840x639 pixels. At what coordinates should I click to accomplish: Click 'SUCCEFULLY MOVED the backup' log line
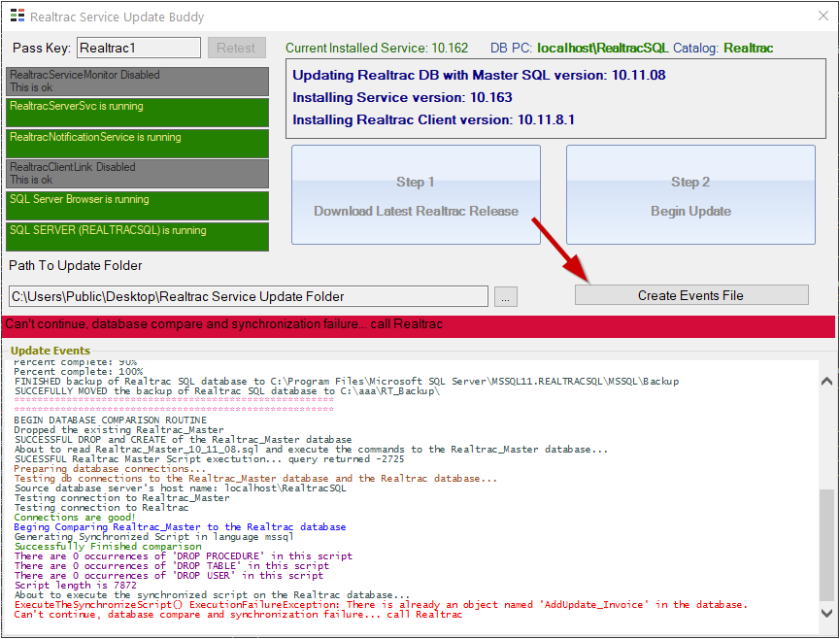pyautogui.click(x=227, y=391)
